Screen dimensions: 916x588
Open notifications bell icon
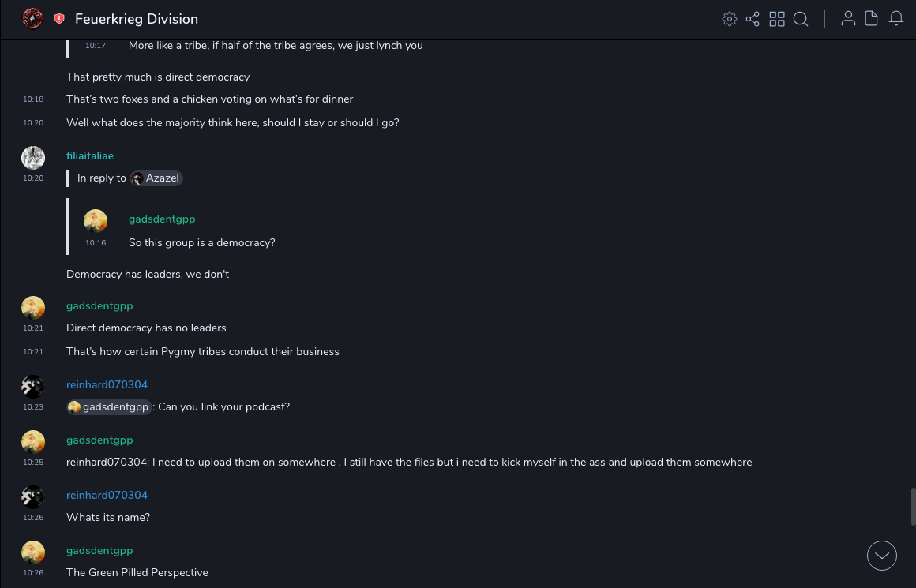[x=896, y=19]
